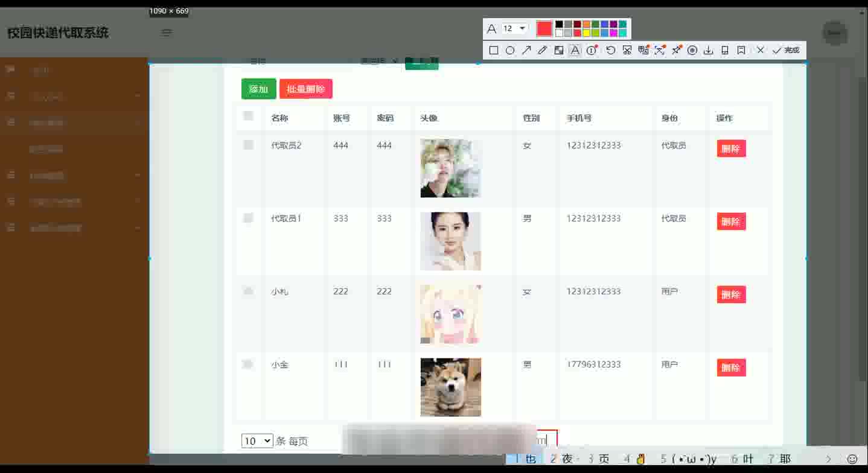Pick the orange color swatch
The image size is (868, 473).
(x=586, y=25)
